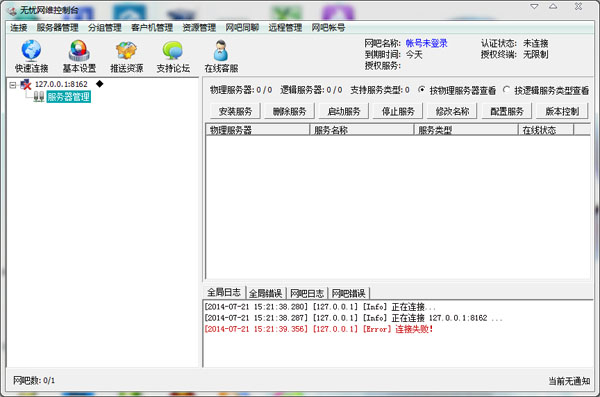Click the 配置服务 button
This screenshot has height=397, width=600.
tap(507, 111)
